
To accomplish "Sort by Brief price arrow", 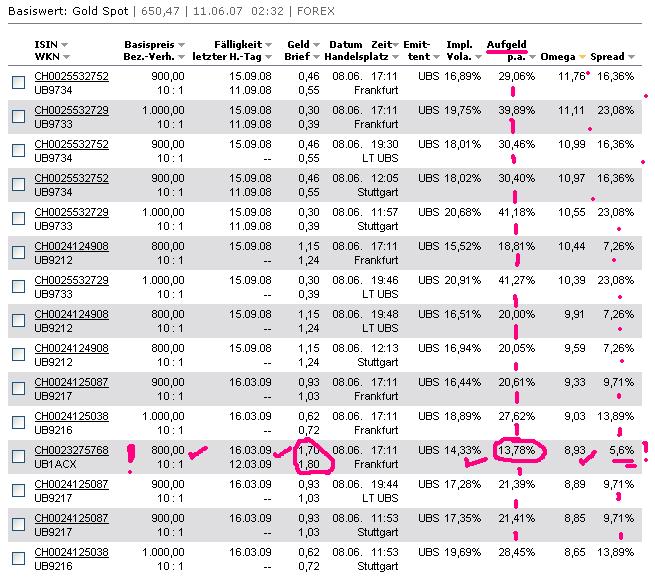I will point(316,59).
